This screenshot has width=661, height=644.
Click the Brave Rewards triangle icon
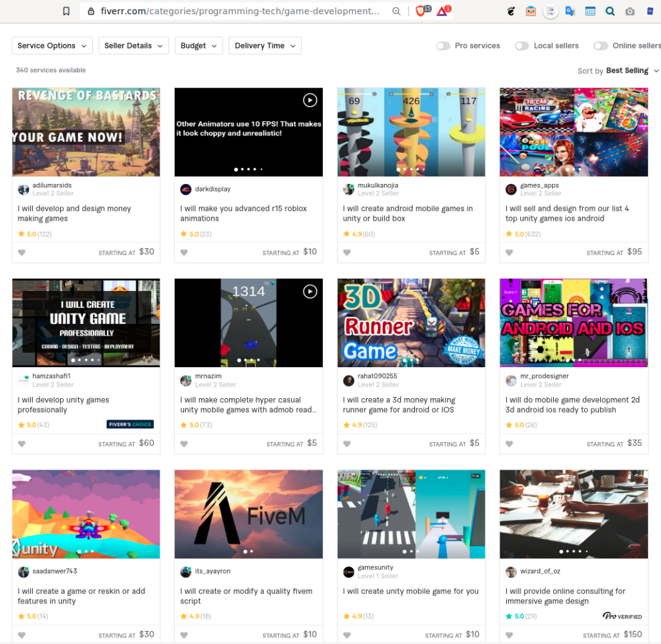(443, 11)
